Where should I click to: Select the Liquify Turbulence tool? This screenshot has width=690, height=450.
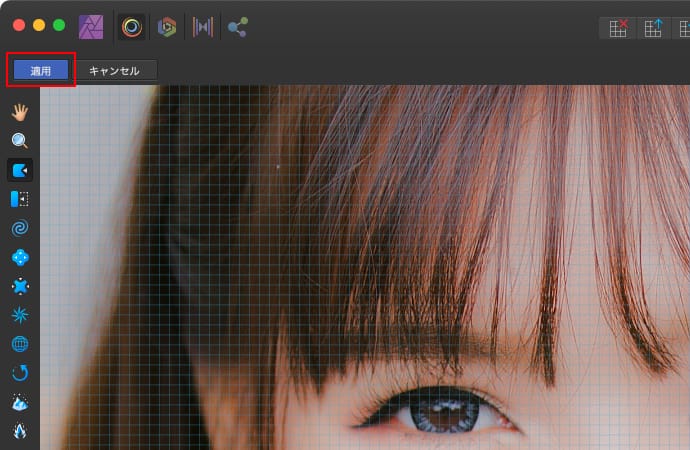(x=20, y=316)
